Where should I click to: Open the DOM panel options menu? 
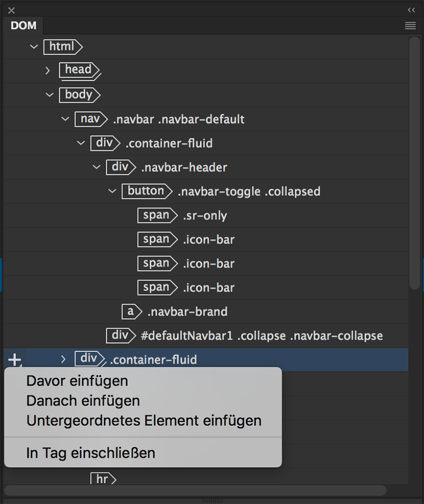[x=410, y=26]
